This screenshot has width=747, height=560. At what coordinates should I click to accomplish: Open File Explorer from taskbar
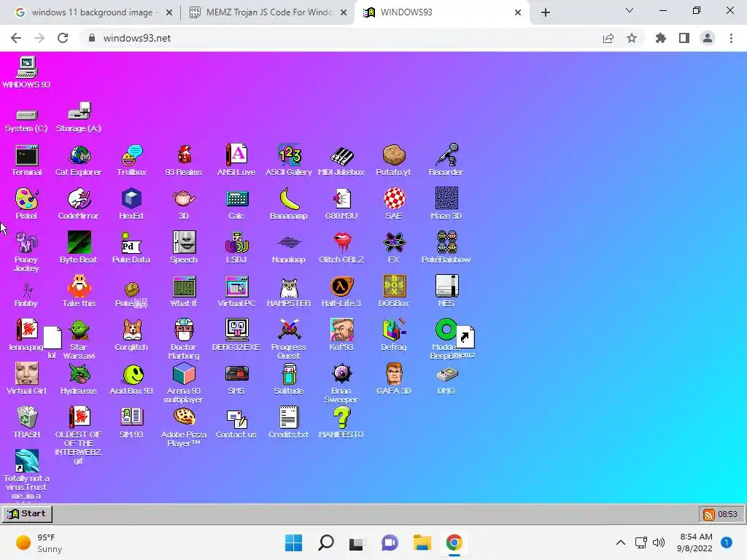coord(422,542)
